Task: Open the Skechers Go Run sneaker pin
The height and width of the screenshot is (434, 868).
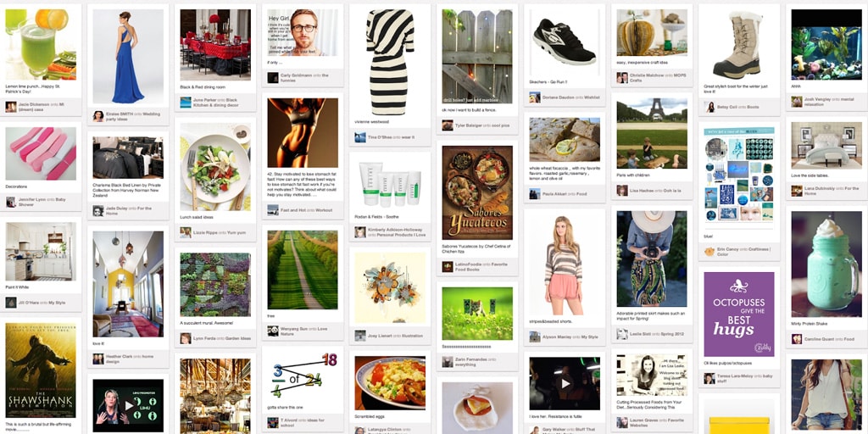Action: coord(565,42)
